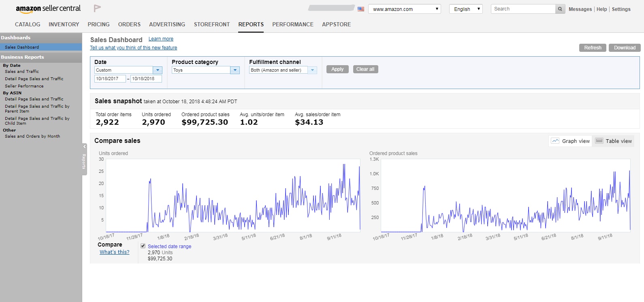The height and width of the screenshot is (302, 644).
Task: Open Settings in the header
Action: tap(621, 9)
